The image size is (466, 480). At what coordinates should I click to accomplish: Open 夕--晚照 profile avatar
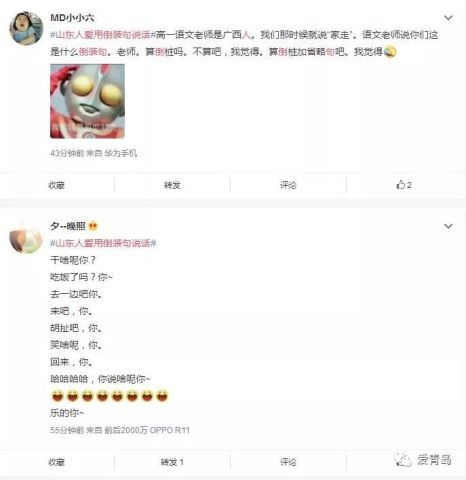click(26, 237)
